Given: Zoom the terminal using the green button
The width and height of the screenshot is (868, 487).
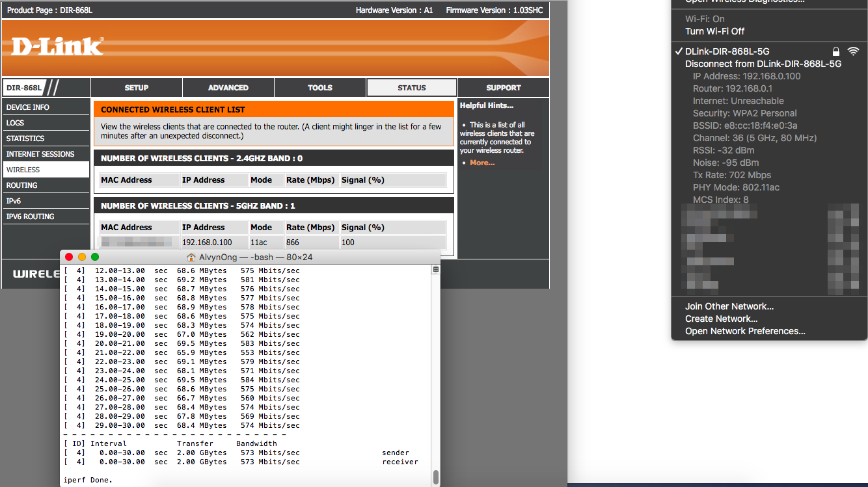Looking at the screenshot, I should click(x=95, y=257).
